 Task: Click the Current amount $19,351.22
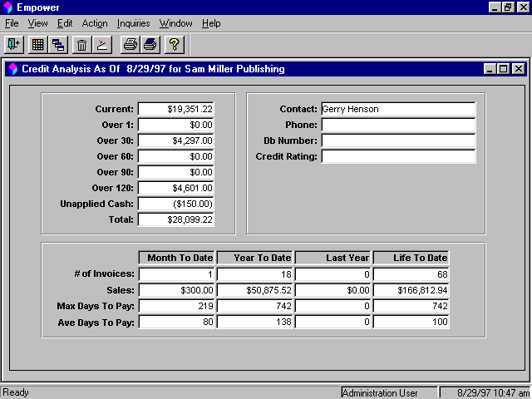point(175,109)
